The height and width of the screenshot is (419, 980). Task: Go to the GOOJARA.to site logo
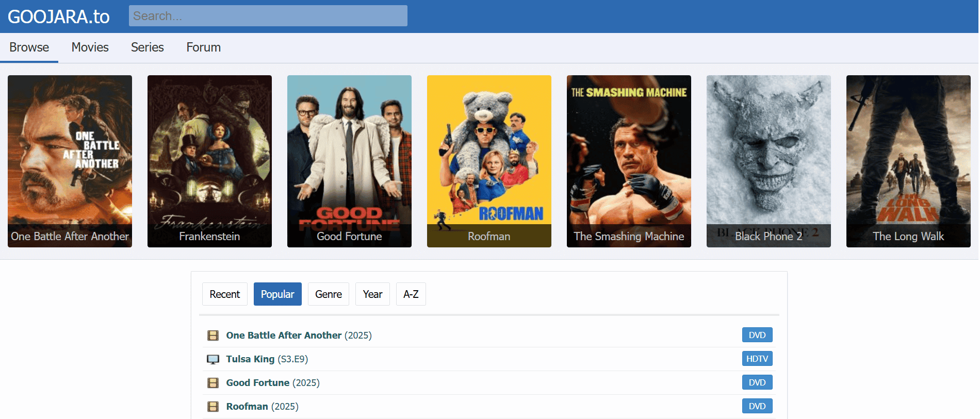click(59, 16)
